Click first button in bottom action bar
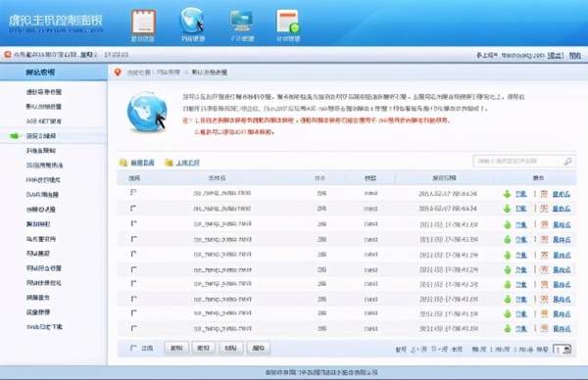The image size is (588, 380). (176, 348)
